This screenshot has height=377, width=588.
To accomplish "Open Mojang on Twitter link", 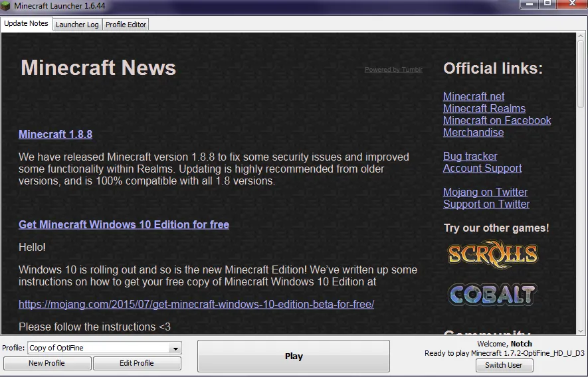I will [x=485, y=192].
